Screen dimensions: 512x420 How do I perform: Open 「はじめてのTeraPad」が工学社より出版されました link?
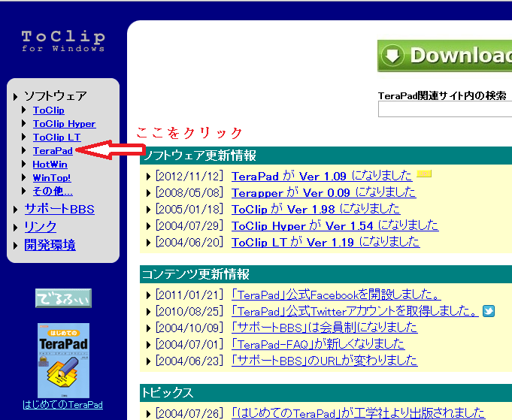tap(359, 413)
